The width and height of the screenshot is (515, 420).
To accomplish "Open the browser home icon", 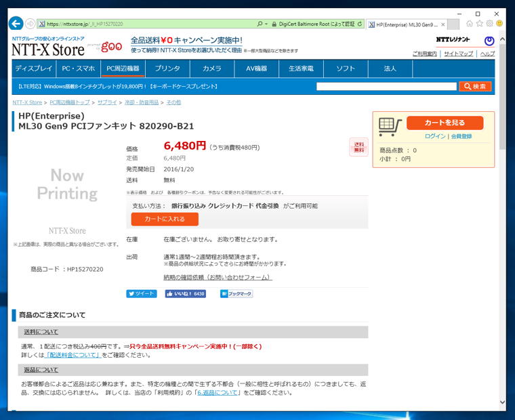I will coord(470,24).
